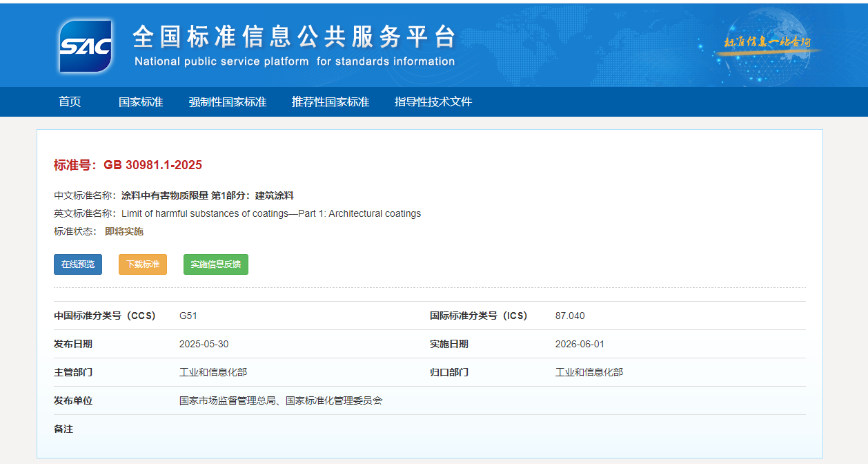Click the 在线预览 button
868x464 pixels.
point(78,264)
